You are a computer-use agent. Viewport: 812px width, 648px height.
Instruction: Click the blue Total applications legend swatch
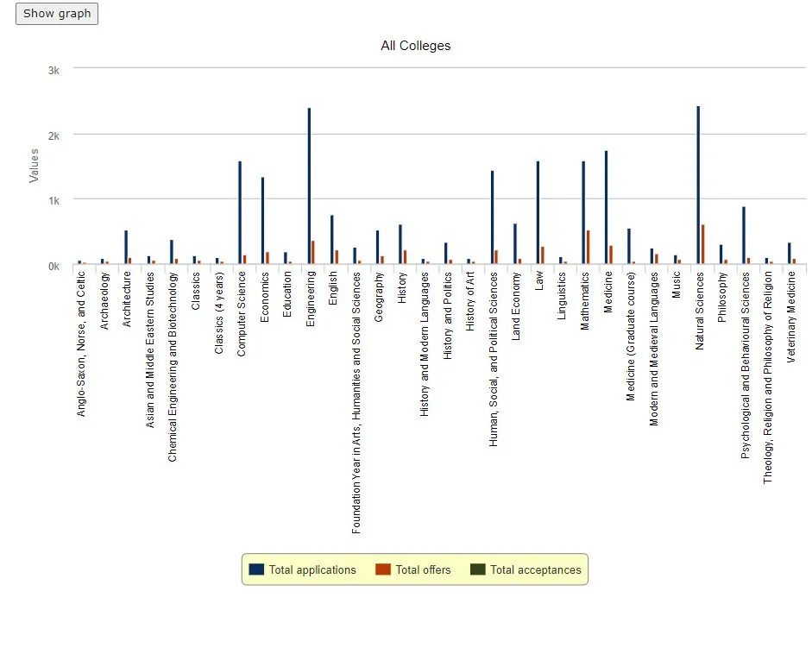click(256, 569)
